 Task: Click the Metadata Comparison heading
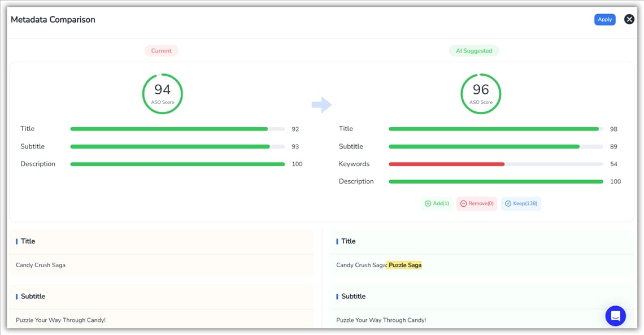[x=53, y=20]
